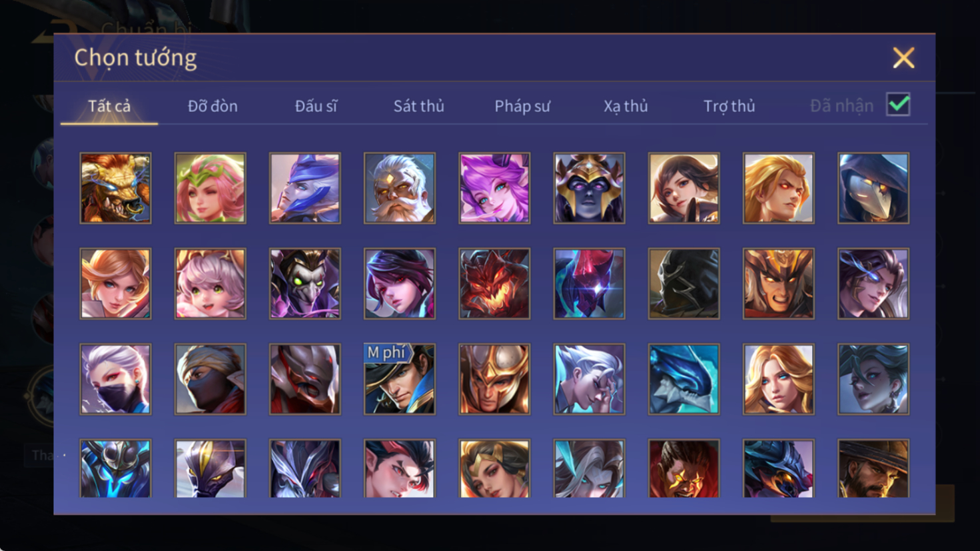Switch to the 'Đấu sĩ' tab
Screen dimensions: 980x551
coord(316,106)
